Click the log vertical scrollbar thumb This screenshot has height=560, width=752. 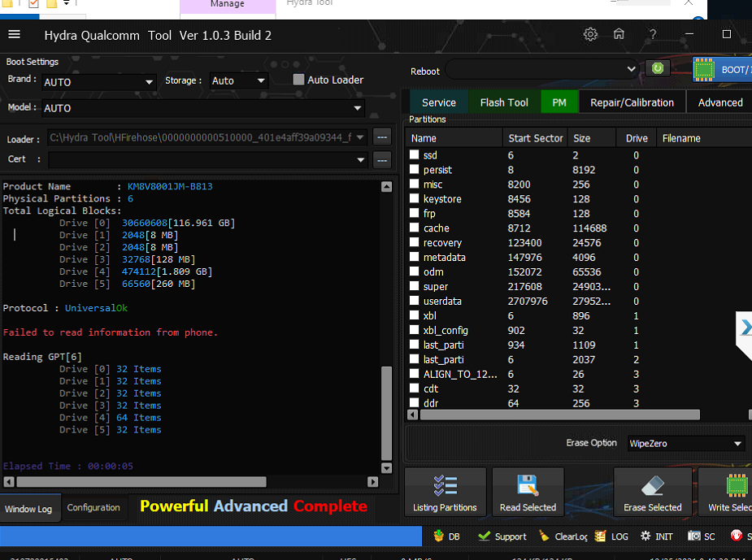(386, 413)
